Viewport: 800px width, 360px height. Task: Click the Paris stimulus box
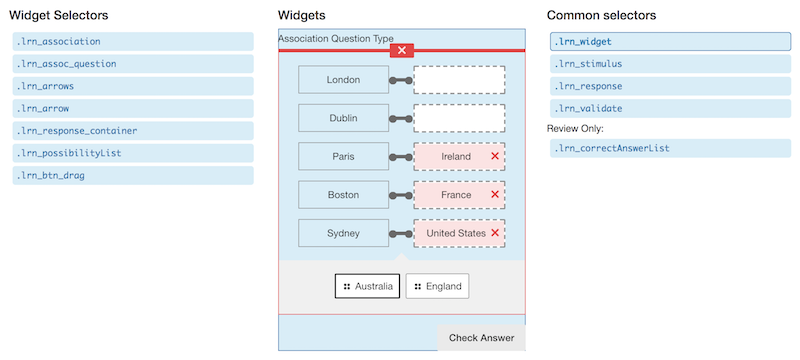(x=343, y=157)
